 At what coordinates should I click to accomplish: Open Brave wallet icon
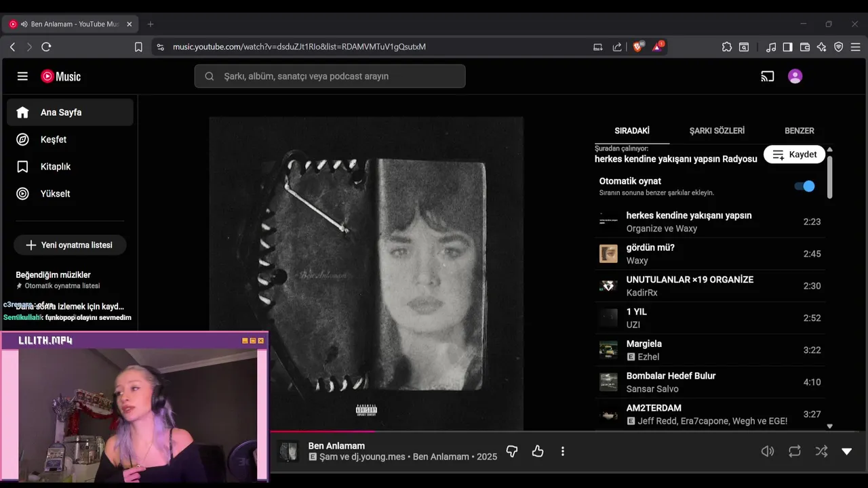(805, 47)
